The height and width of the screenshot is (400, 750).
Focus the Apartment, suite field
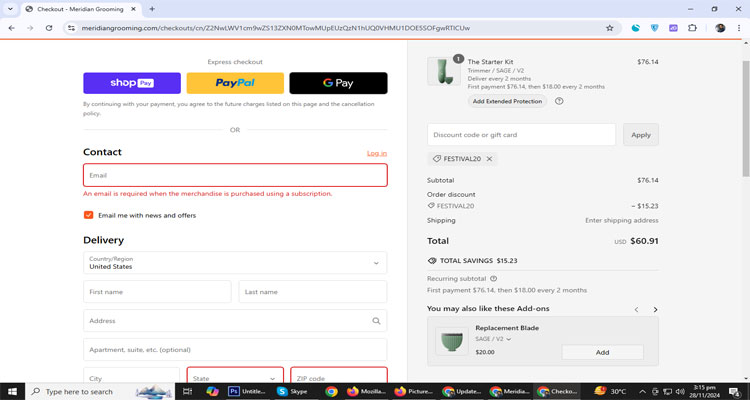click(x=235, y=350)
